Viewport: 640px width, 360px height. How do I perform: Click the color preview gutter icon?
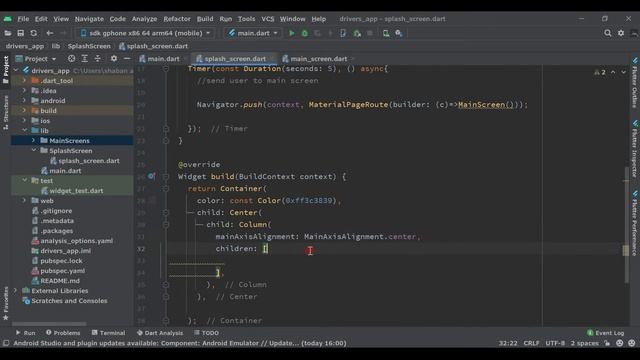152,200
